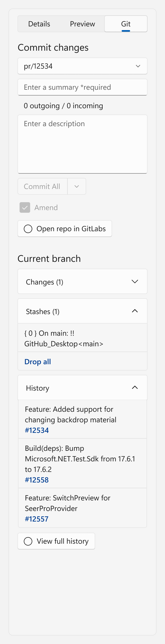Open pull request #12534

pyautogui.click(x=36, y=430)
